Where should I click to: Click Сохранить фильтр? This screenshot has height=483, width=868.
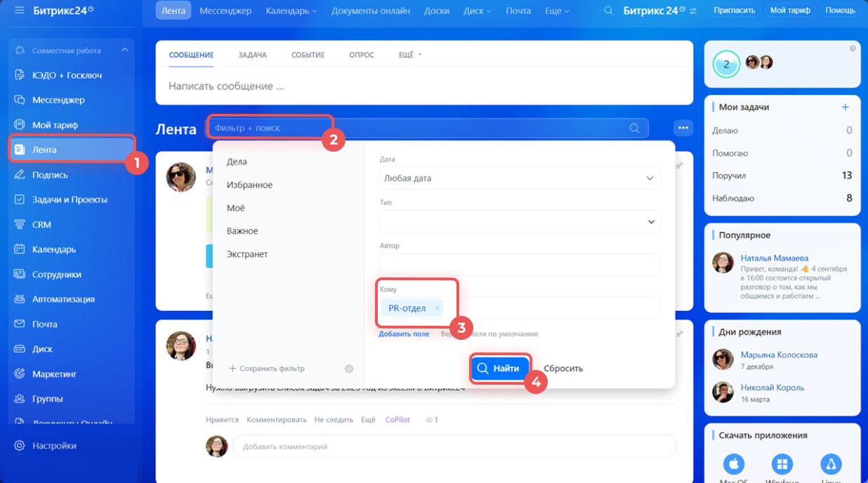click(x=267, y=369)
